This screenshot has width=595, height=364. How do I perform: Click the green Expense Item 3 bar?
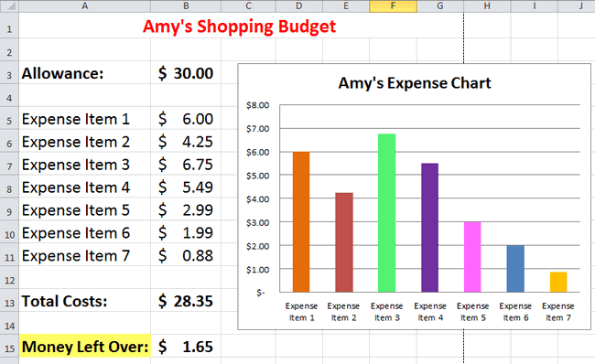tap(386, 213)
